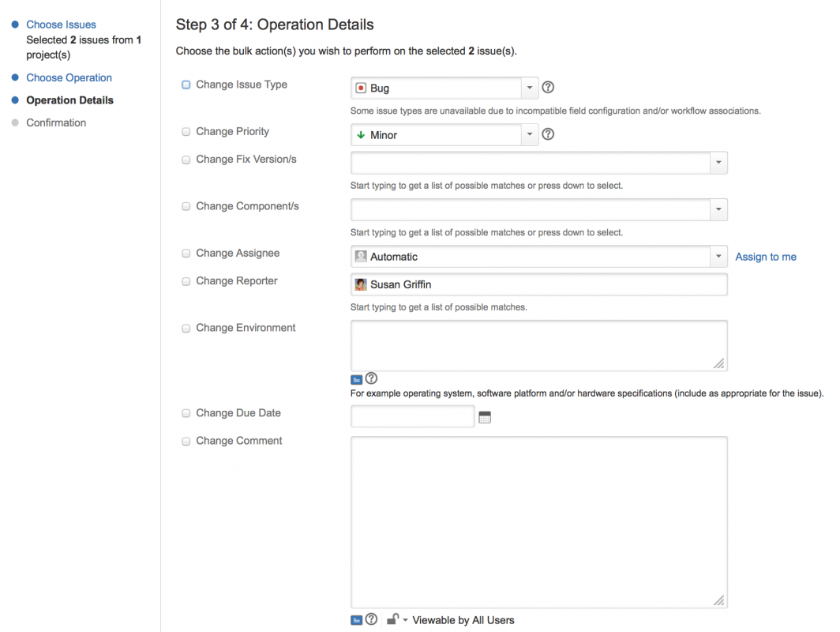
Task: Click the Assign to me link
Action: click(765, 257)
